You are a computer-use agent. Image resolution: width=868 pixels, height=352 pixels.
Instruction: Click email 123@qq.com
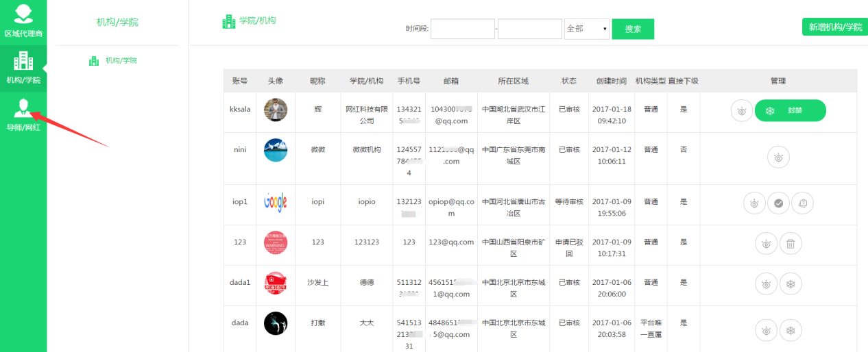(451, 242)
